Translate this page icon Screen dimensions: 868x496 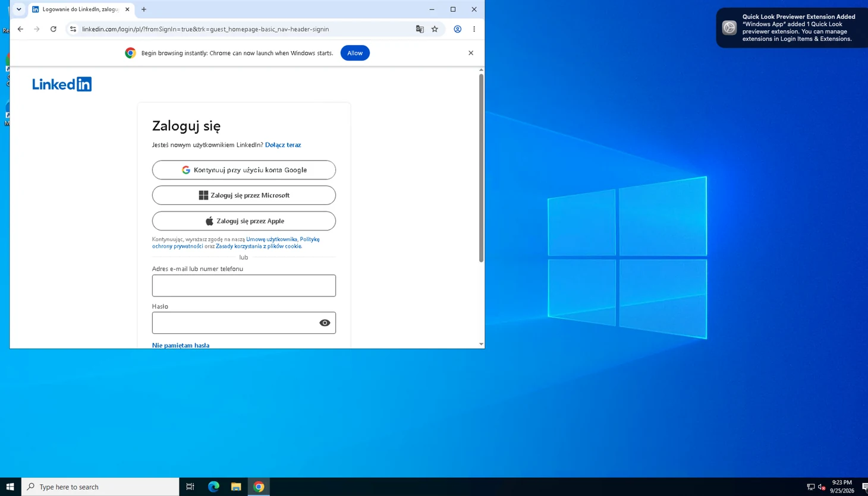(420, 29)
